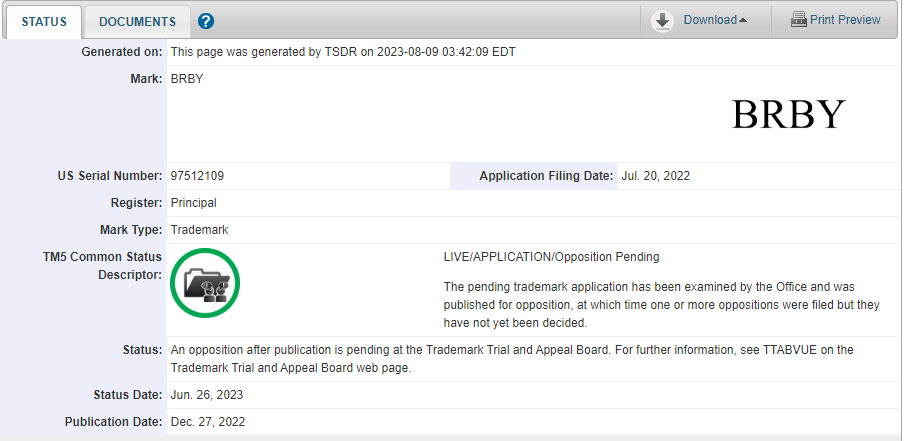Expand the Download dropdown menu
The height and width of the screenshot is (441, 904).
715,20
